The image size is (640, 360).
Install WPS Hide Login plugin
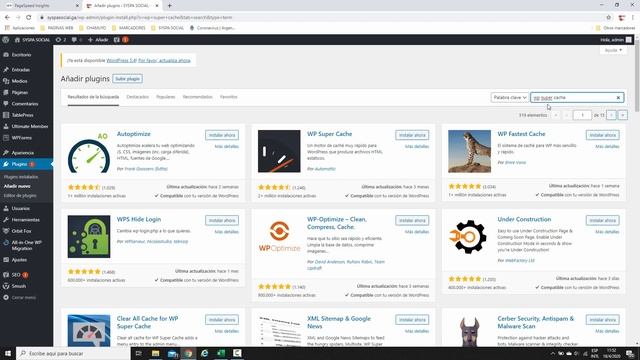coord(222,220)
